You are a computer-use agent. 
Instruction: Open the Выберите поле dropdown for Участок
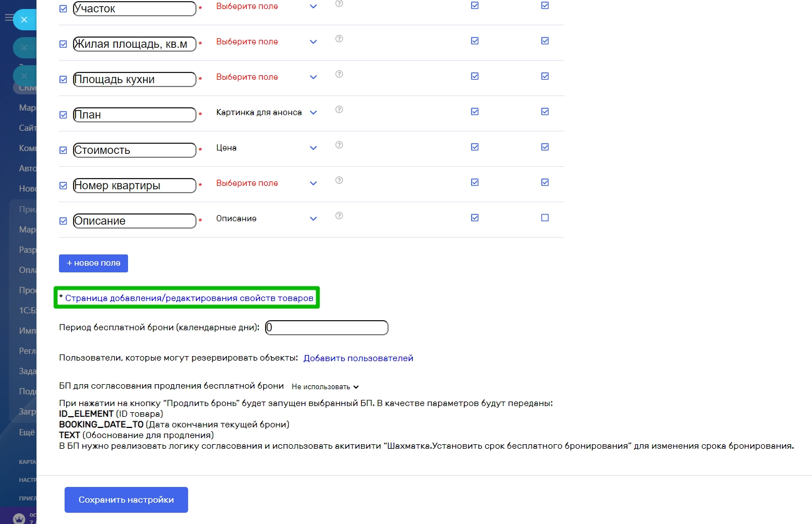tap(267, 6)
